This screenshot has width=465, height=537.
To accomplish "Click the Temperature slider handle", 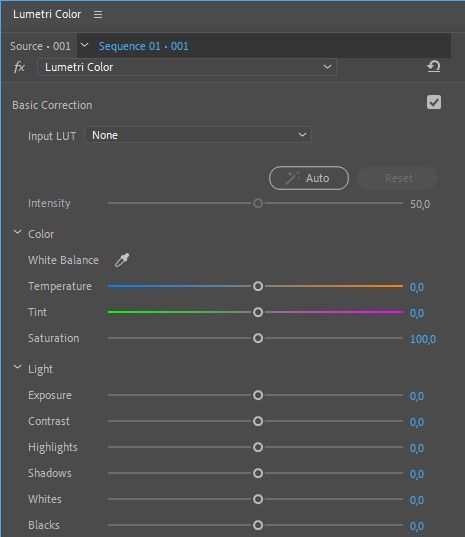I will [x=258, y=286].
